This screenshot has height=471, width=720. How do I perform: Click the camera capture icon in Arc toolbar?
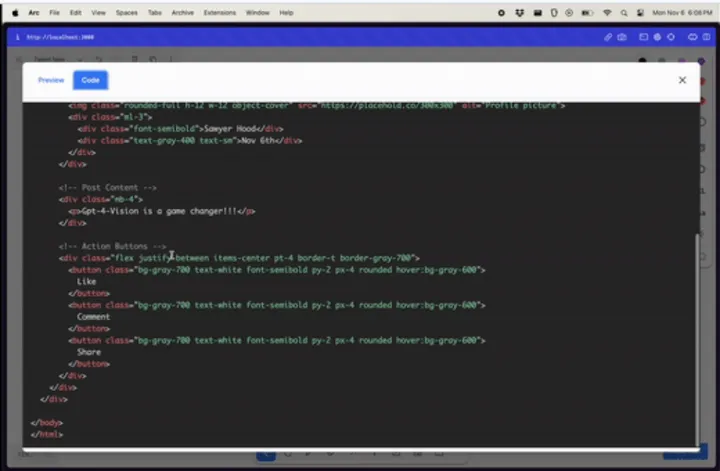pos(623,37)
